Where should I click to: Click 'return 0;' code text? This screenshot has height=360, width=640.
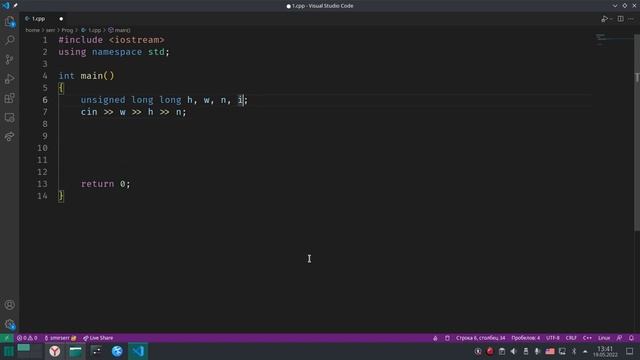point(105,184)
